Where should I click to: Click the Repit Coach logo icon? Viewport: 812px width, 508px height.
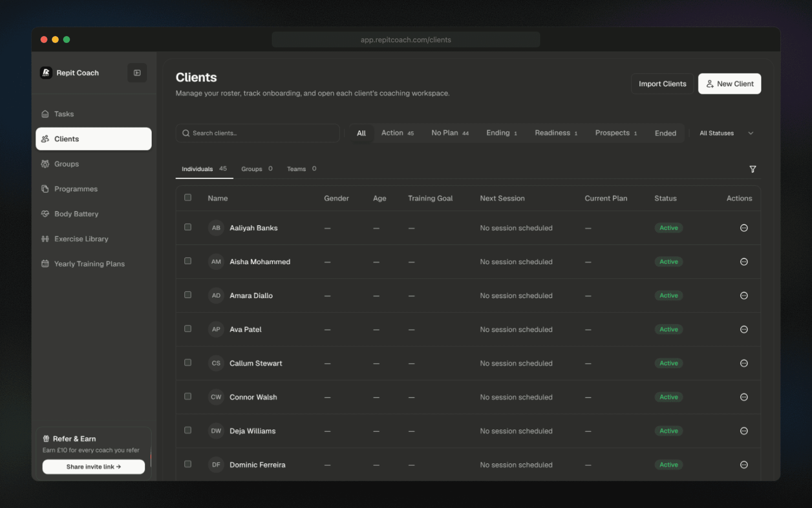click(x=46, y=73)
